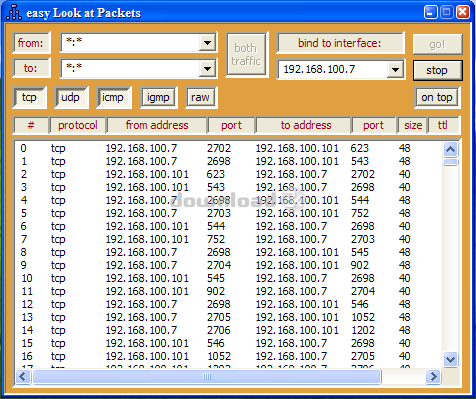Click the horizontal scrollbar thumb
Viewport: 476px width, 399px height.
click(207, 377)
